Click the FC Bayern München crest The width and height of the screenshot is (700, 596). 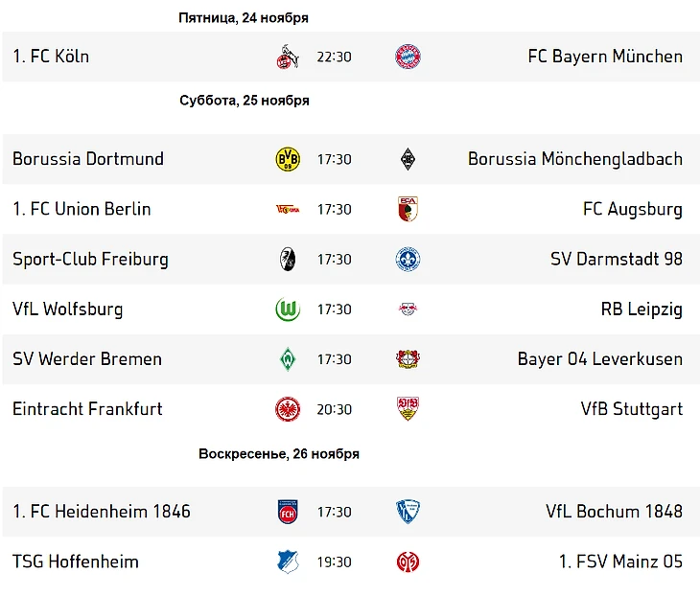408,57
